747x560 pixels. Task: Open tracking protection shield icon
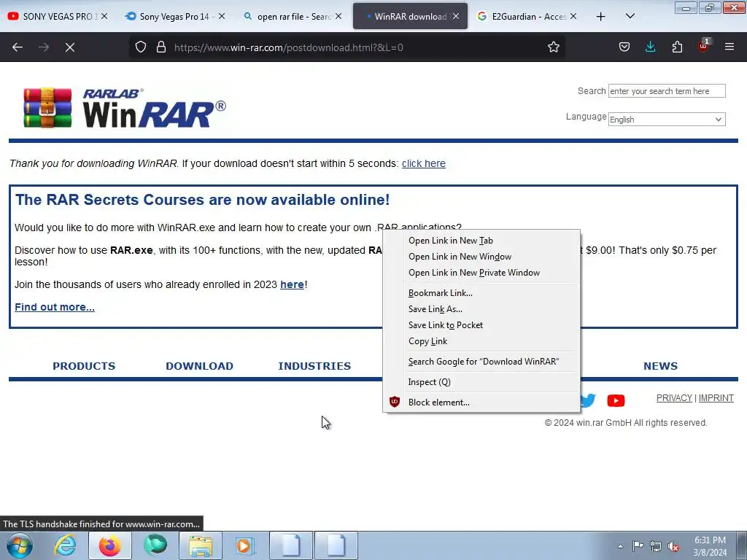(141, 47)
